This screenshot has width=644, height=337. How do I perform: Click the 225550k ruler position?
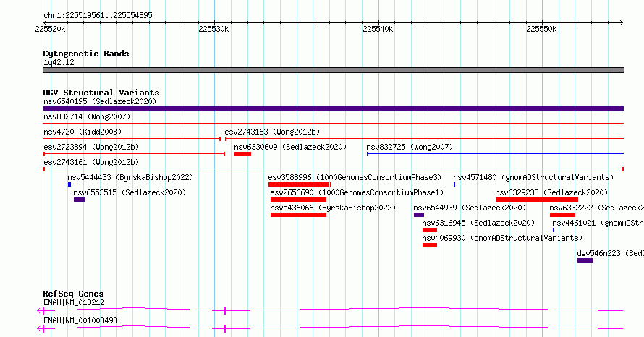coord(541,29)
